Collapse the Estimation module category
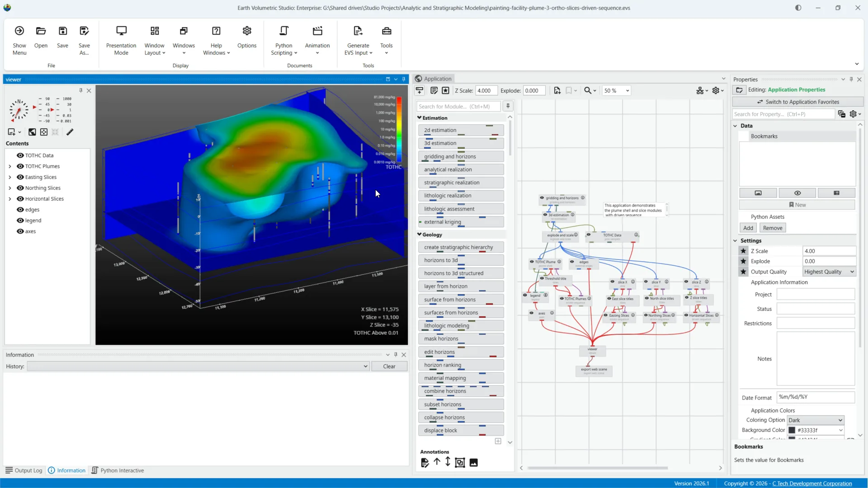The width and height of the screenshot is (868, 488). click(x=420, y=117)
